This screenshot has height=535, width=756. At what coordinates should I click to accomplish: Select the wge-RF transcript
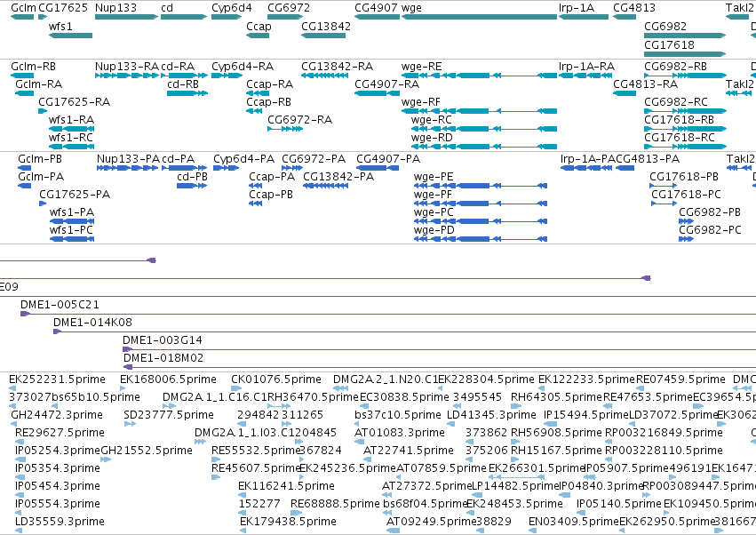pos(479,111)
